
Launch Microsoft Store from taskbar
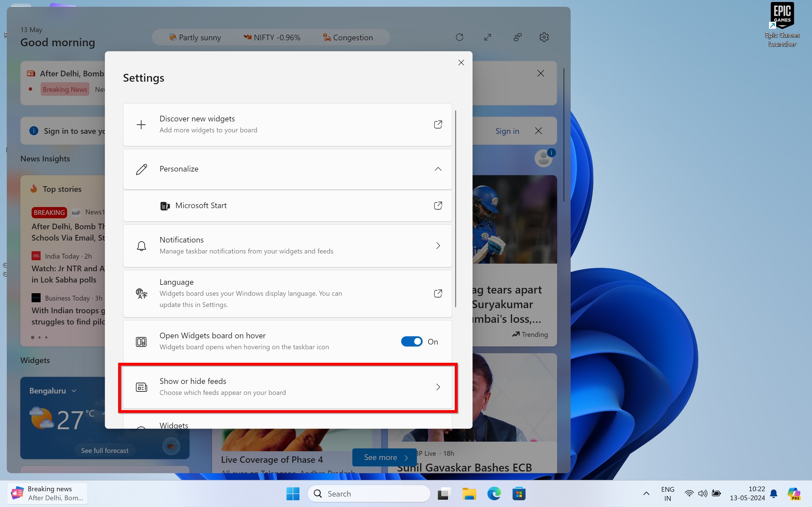point(519,493)
